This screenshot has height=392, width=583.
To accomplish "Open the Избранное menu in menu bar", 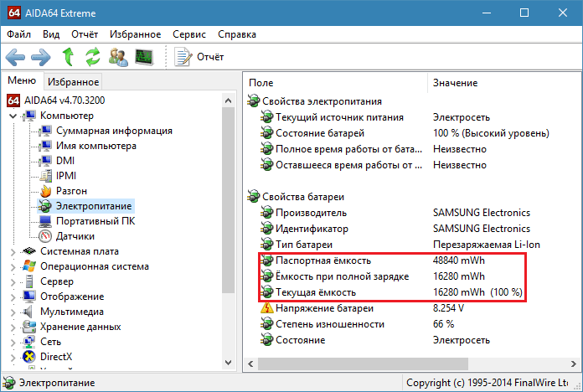I will pos(136,34).
